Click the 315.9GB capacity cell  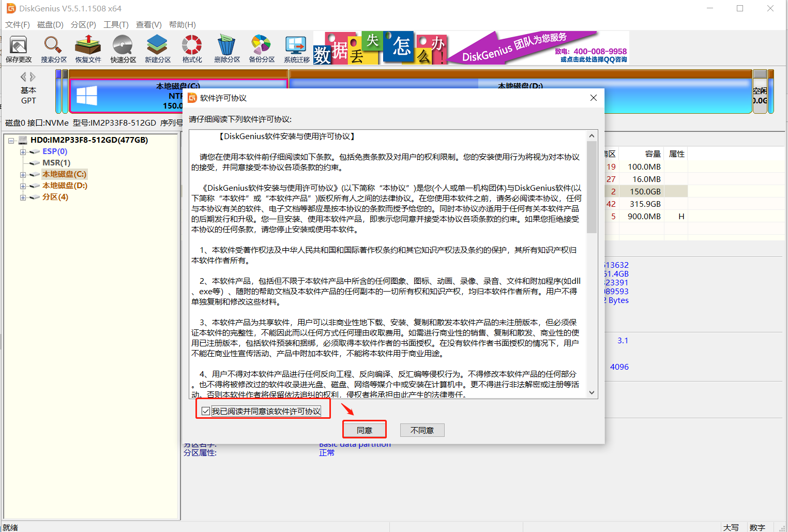point(645,204)
